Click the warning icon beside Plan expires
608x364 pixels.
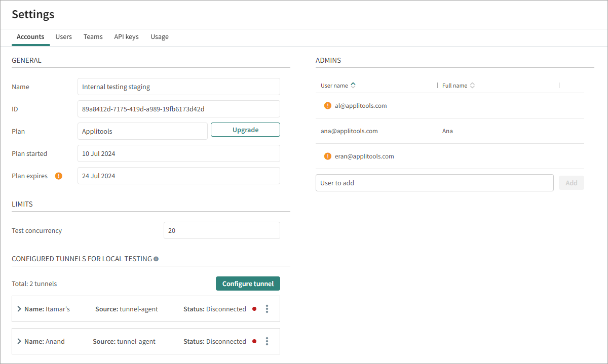click(x=59, y=176)
